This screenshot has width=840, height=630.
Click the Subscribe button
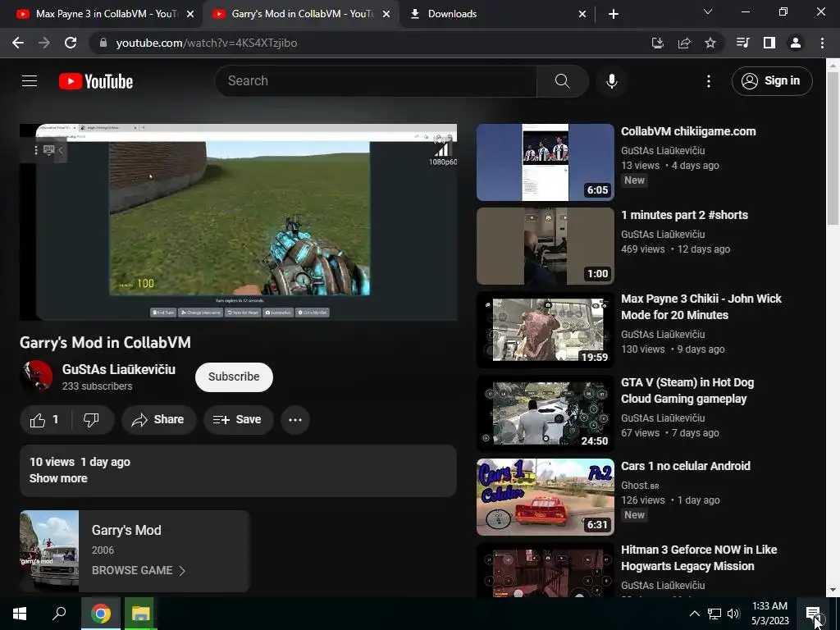click(x=234, y=377)
